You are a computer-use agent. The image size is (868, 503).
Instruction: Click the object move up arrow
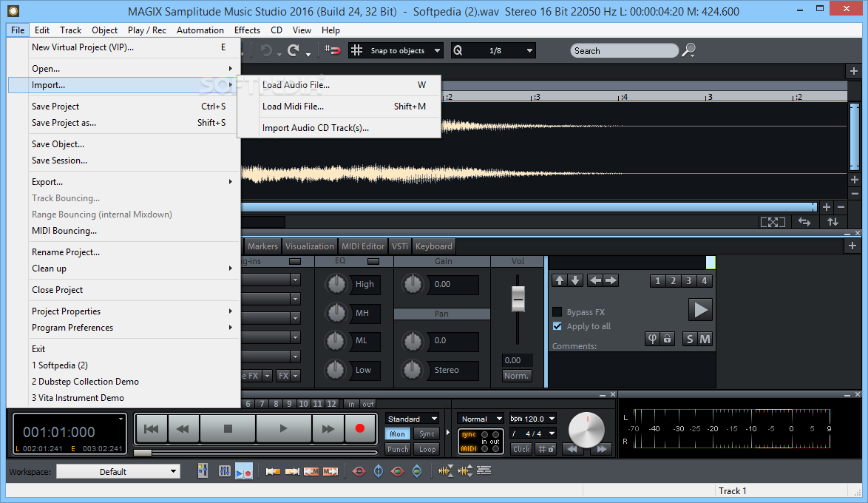(x=560, y=280)
